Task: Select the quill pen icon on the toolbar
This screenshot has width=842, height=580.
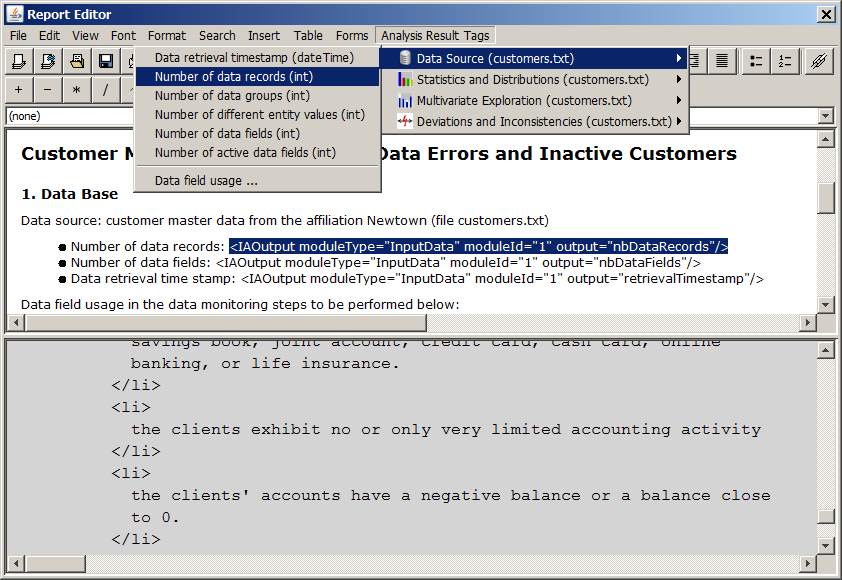Action: pyautogui.click(x=818, y=62)
